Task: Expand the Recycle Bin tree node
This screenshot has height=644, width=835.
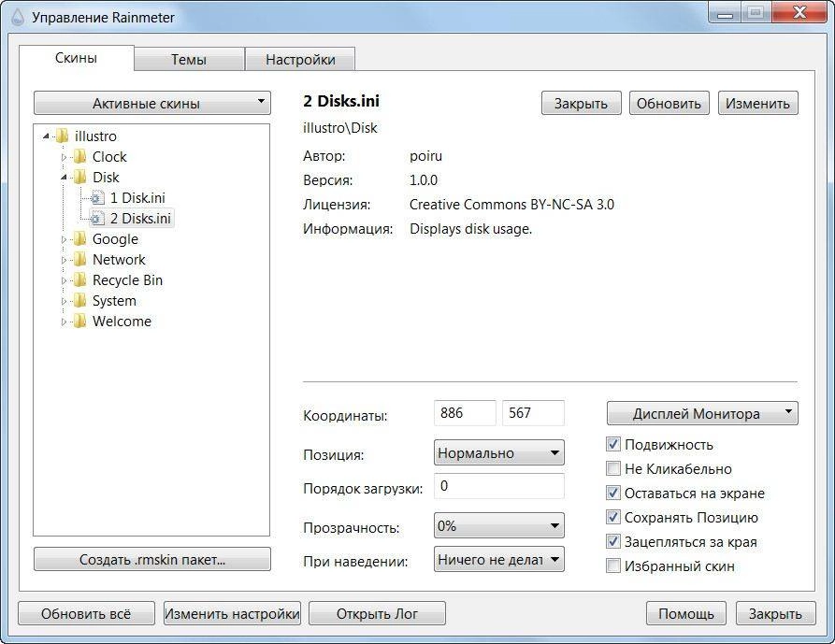Action: pyautogui.click(x=64, y=281)
